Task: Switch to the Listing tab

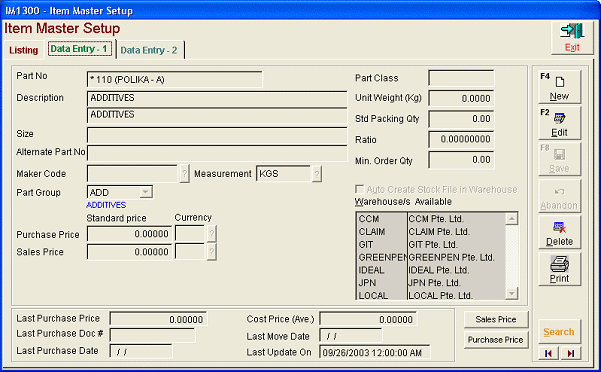Action: pyautogui.click(x=23, y=50)
